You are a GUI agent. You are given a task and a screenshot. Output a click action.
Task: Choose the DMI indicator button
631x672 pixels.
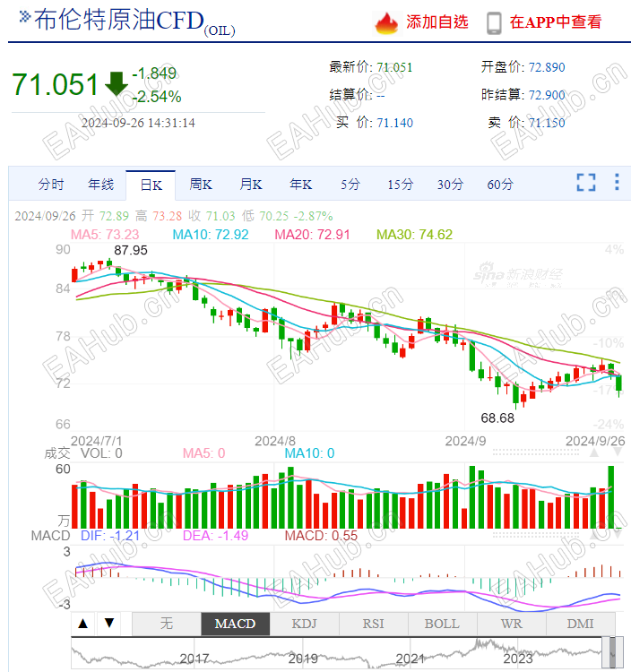tap(581, 624)
